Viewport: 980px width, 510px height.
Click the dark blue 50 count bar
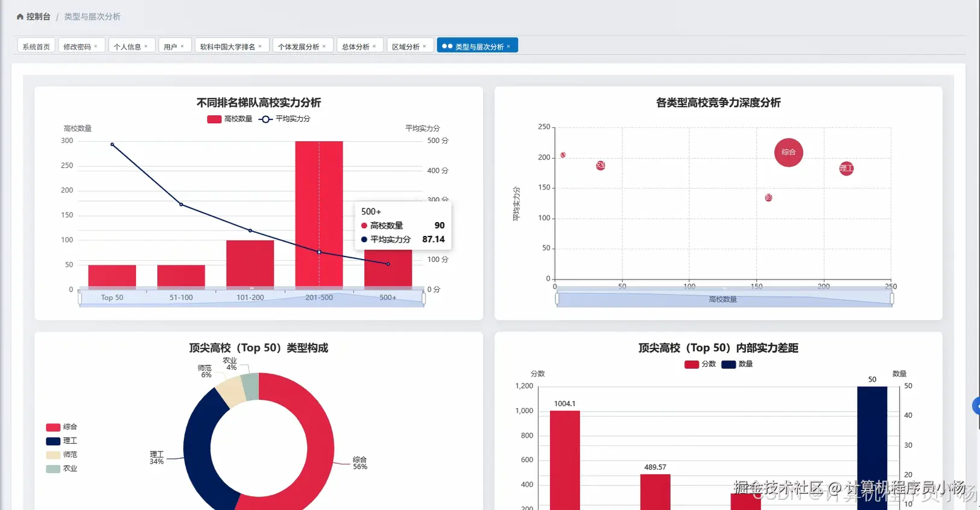pos(872,448)
